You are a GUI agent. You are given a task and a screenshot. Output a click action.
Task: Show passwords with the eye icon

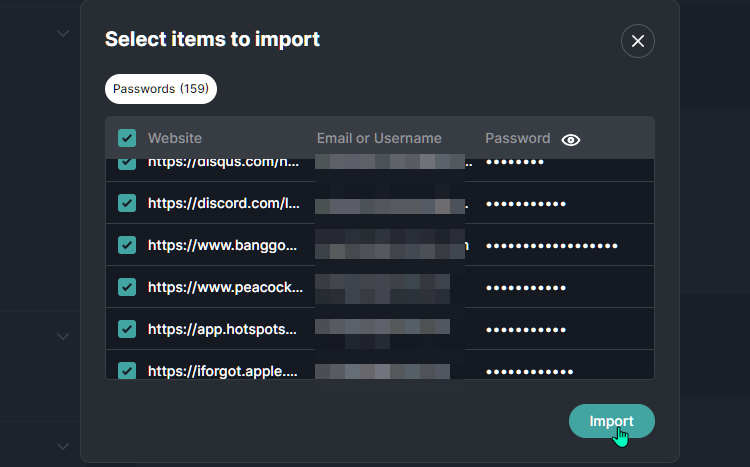(571, 140)
